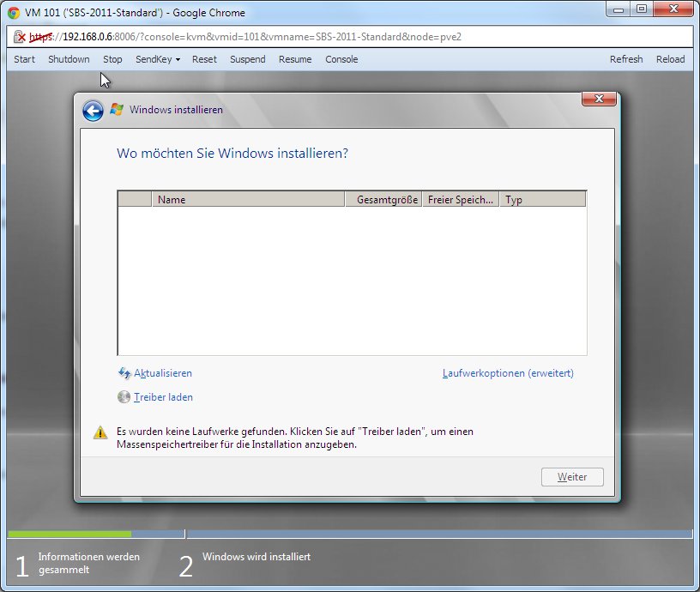The height and width of the screenshot is (592, 700).
Task: Click the insecure HTTPS warning icon
Action: click(x=21, y=38)
